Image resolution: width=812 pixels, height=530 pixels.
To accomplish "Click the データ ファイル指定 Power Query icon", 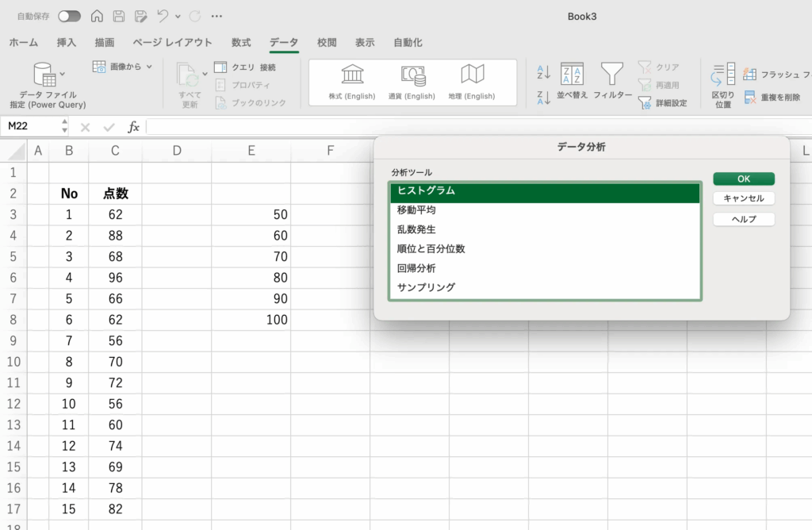I will [44, 74].
